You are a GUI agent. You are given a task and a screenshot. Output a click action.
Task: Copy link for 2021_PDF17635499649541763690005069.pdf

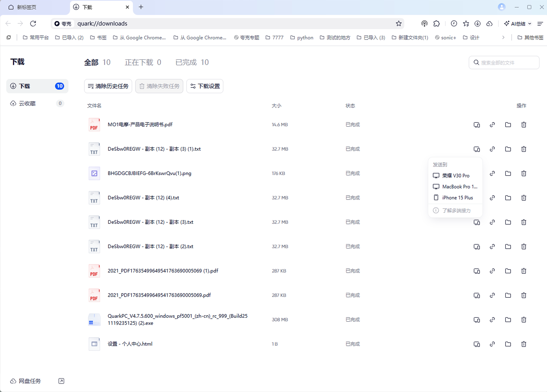pyautogui.click(x=492, y=295)
